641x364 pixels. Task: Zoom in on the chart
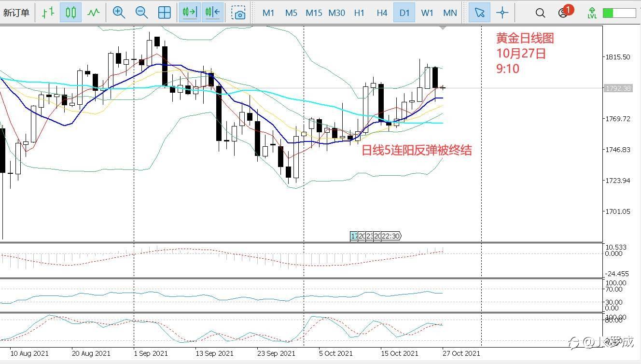coord(119,13)
